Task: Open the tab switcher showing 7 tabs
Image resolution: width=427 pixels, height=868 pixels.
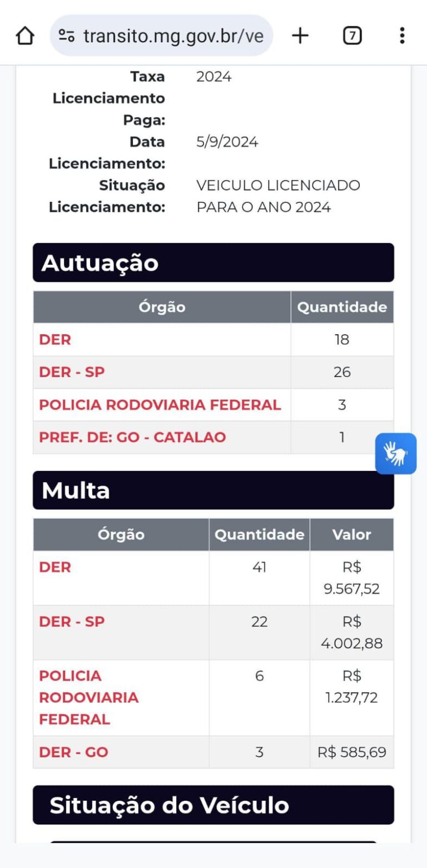Action: (352, 36)
